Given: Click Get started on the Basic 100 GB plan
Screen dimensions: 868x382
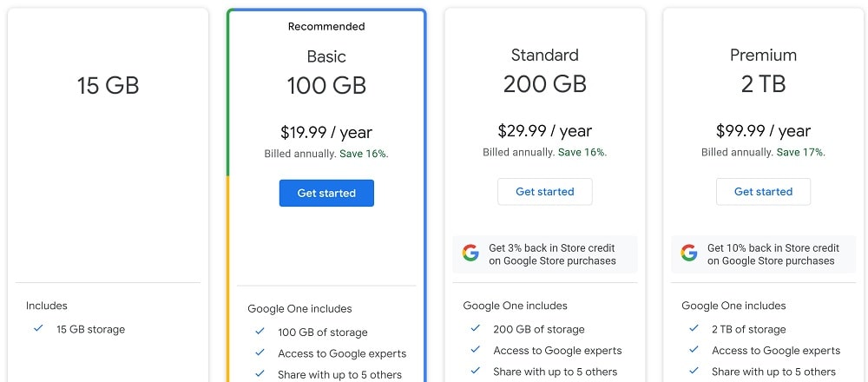Looking at the screenshot, I should click(326, 193).
